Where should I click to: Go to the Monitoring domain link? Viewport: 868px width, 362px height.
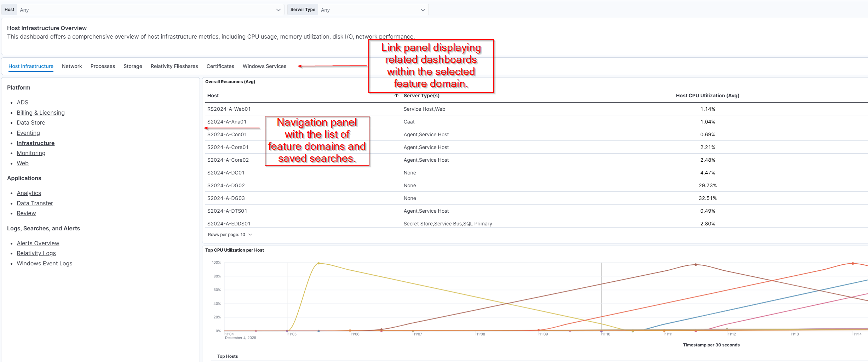pos(31,153)
